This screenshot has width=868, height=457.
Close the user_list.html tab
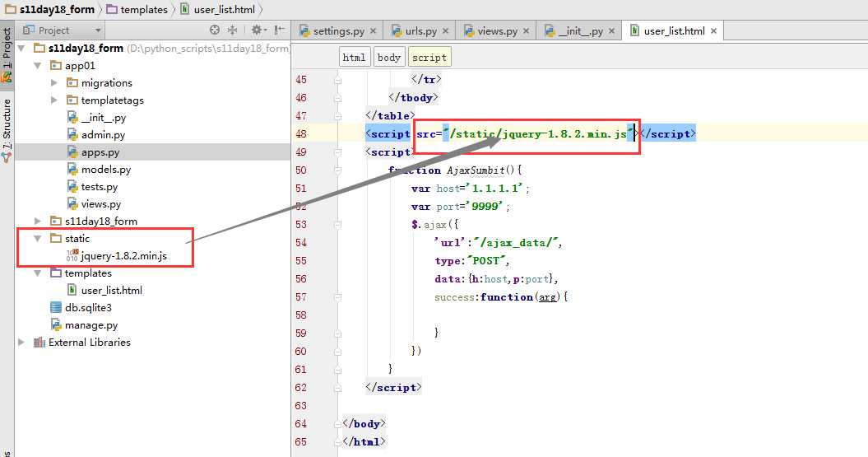[713, 31]
